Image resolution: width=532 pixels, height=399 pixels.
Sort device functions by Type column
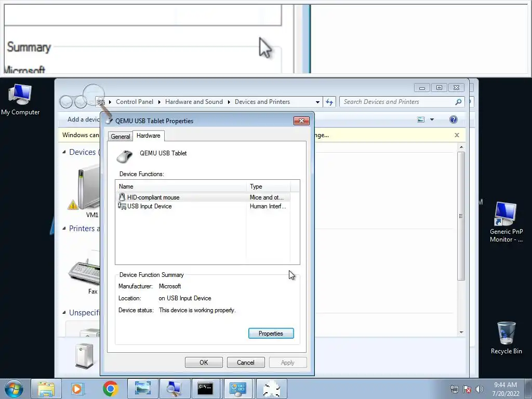tap(269, 187)
